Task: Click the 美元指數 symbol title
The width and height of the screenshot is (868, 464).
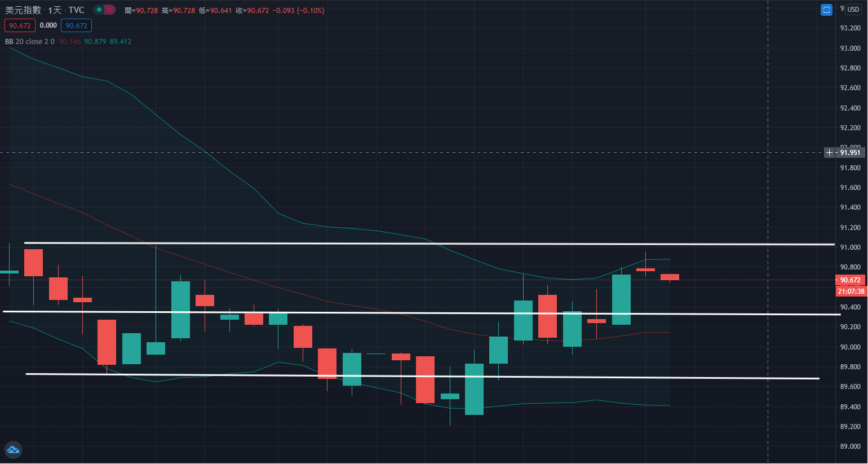Action: tap(23, 10)
